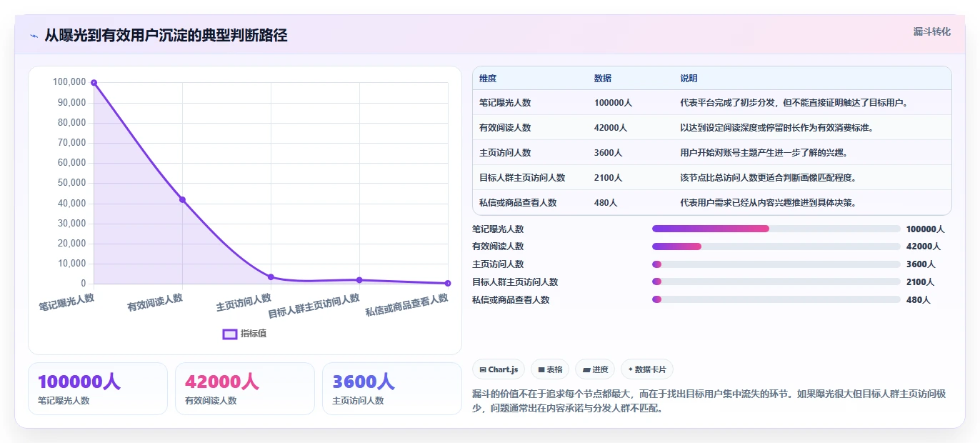Viewport: 980px width, 443px height.
Task: Select the 笔记曝光人数 table row label
Action: click(x=505, y=103)
